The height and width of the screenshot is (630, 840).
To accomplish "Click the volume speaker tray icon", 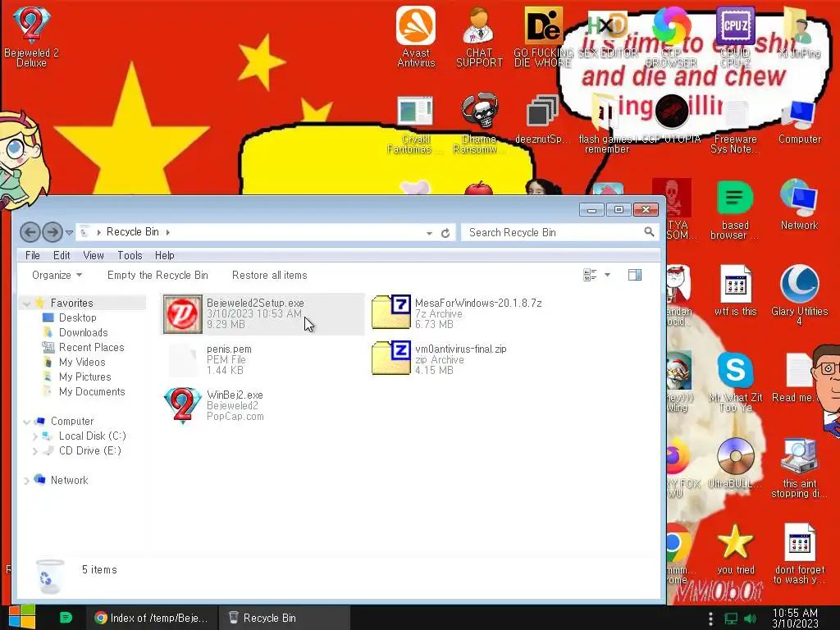I will click(750, 619).
